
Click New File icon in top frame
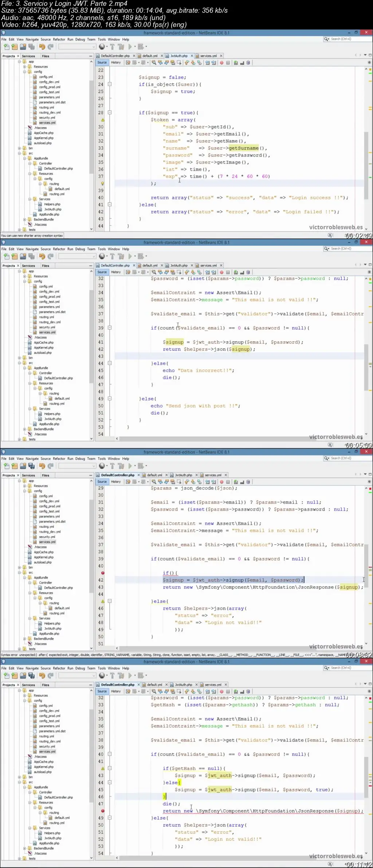click(x=6, y=47)
